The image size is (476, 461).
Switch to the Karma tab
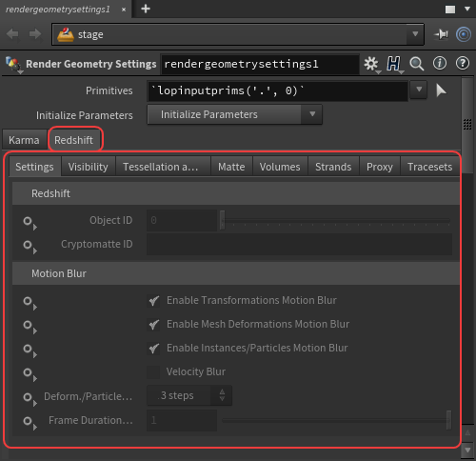(x=24, y=140)
